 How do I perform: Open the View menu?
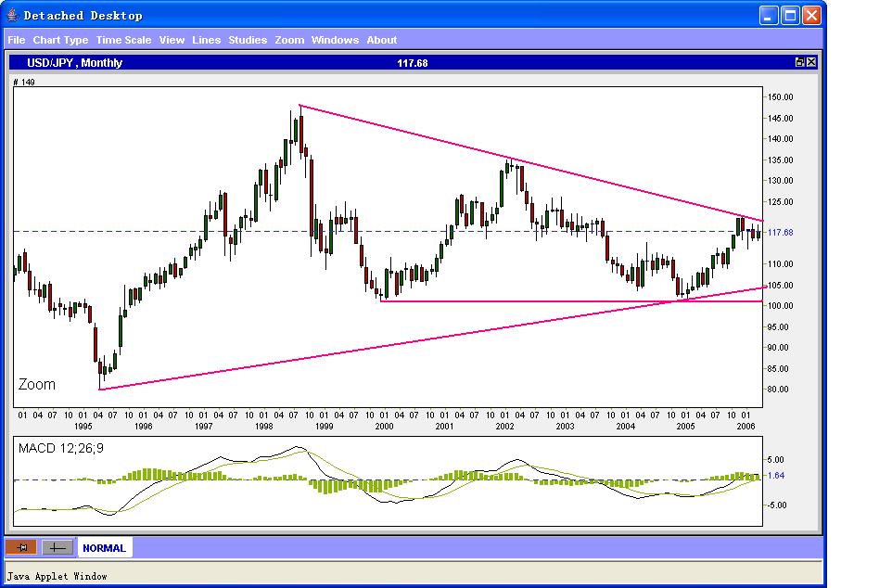click(172, 40)
